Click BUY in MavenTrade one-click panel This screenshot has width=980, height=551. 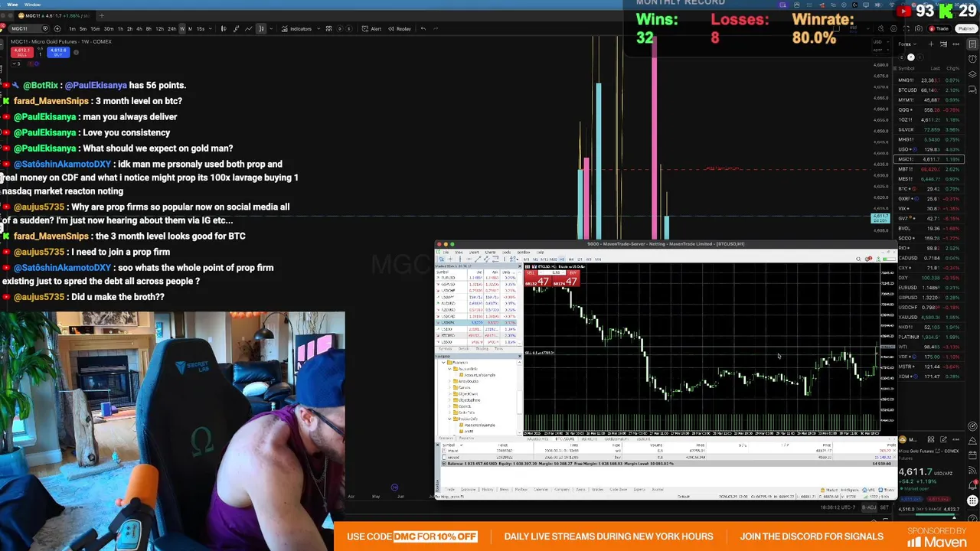pyautogui.click(x=566, y=279)
